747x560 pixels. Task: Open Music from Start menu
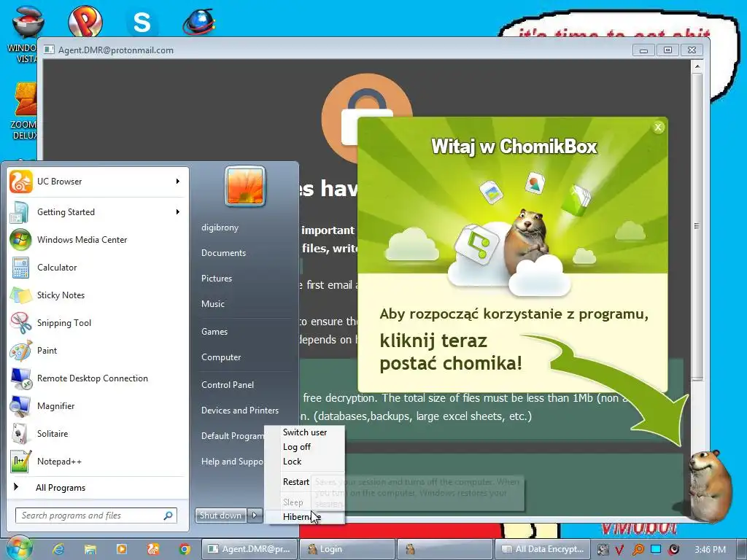pyautogui.click(x=213, y=304)
